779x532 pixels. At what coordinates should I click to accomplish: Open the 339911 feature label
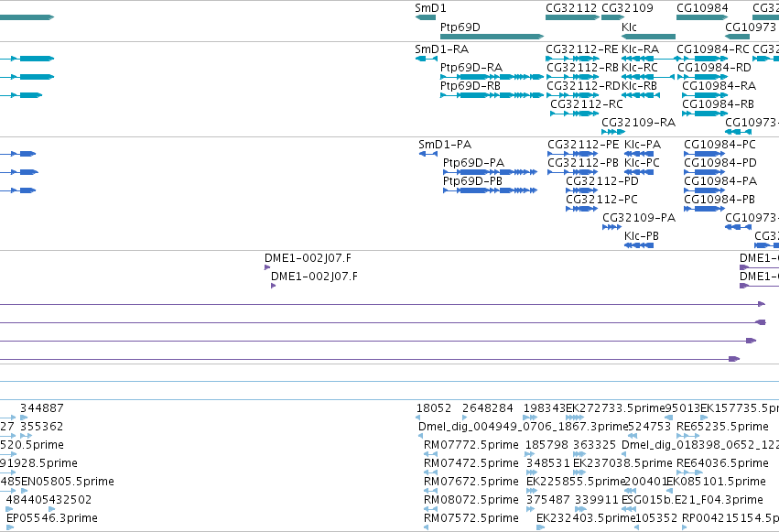[597, 500]
